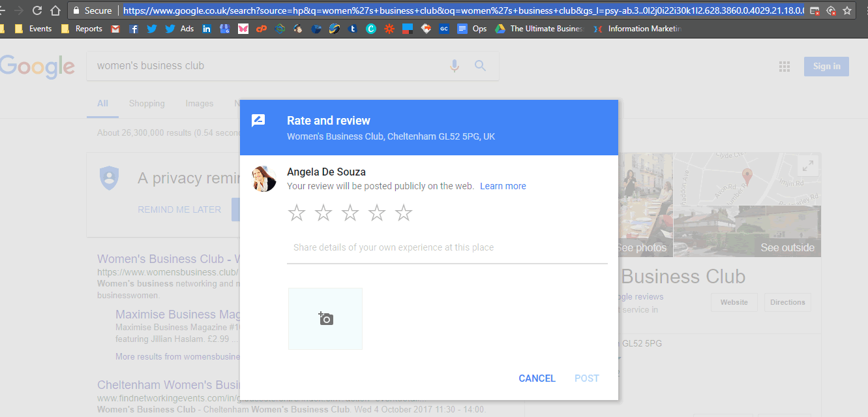
Task: Bookmark this page with star icon
Action: point(847,10)
